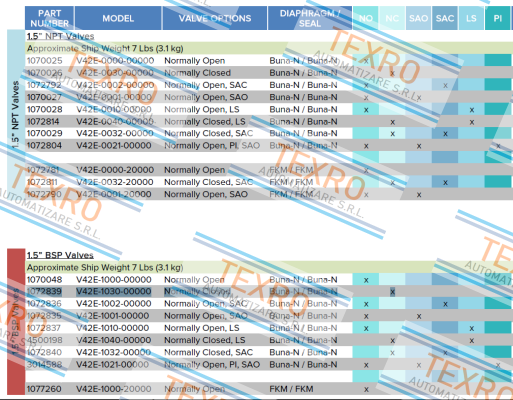Click model V42E-1010-00000
The image size is (513, 400).
pos(113,328)
